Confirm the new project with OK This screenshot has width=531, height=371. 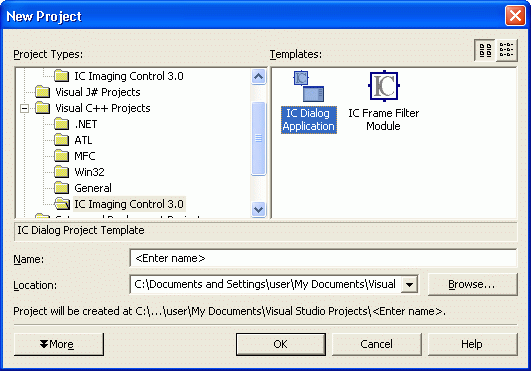(x=281, y=344)
